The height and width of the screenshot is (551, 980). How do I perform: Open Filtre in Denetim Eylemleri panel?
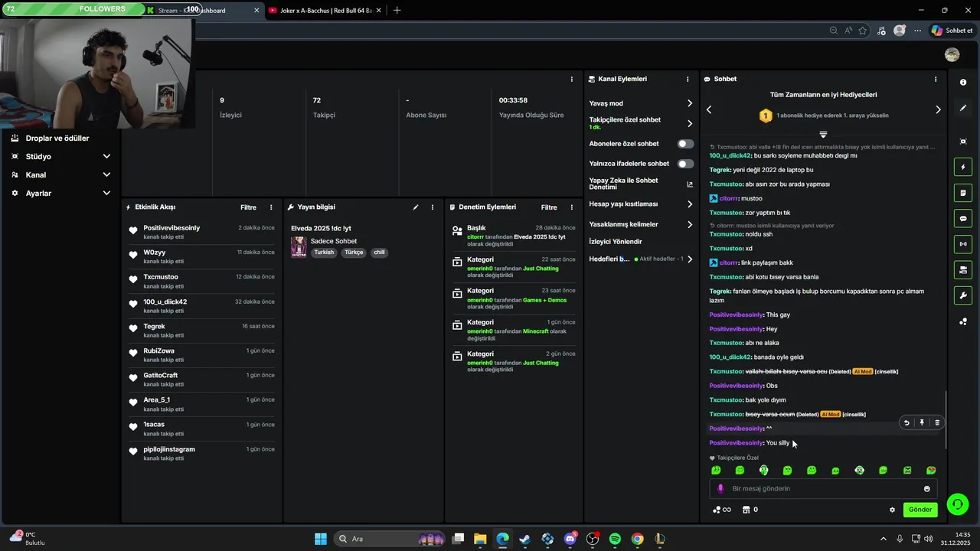click(549, 207)
